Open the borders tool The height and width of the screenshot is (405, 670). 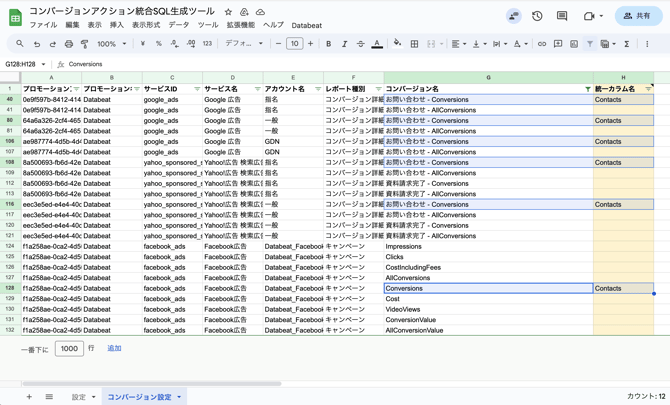pos(414,44)
